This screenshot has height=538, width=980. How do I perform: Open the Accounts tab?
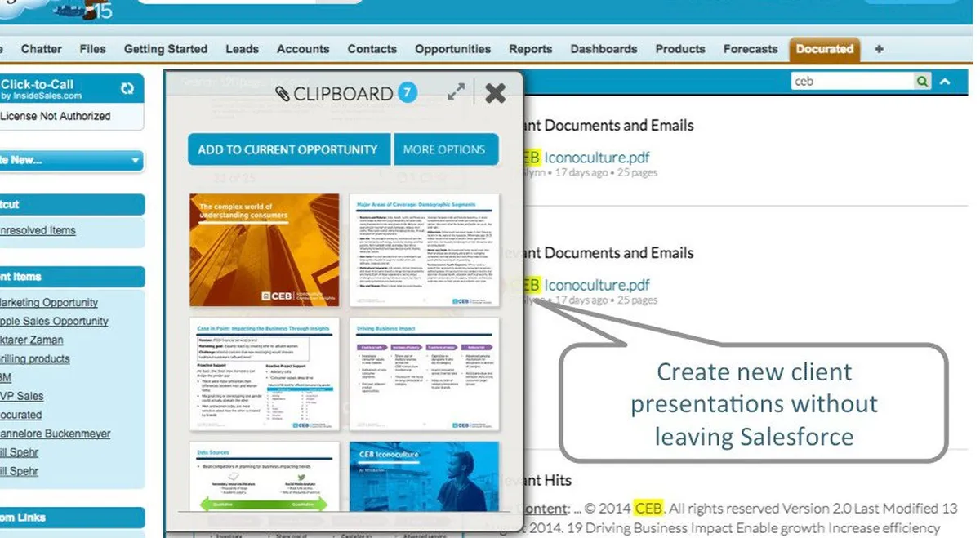(303, 49)
